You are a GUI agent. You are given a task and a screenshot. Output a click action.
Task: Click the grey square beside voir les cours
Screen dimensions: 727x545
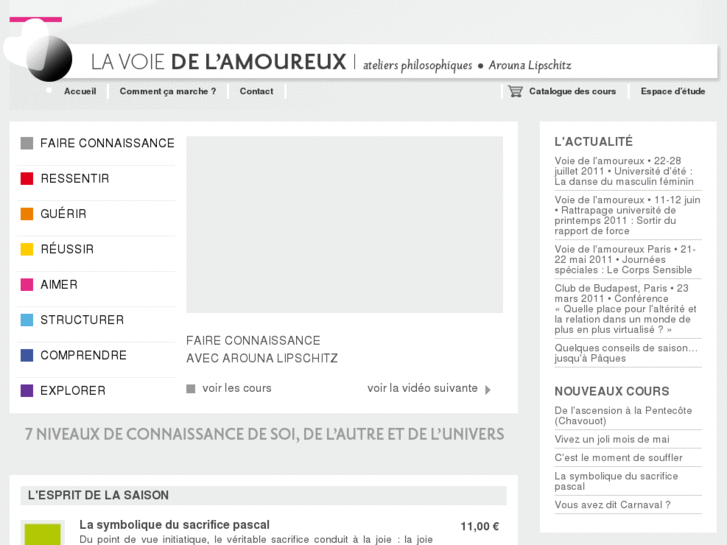191,389
